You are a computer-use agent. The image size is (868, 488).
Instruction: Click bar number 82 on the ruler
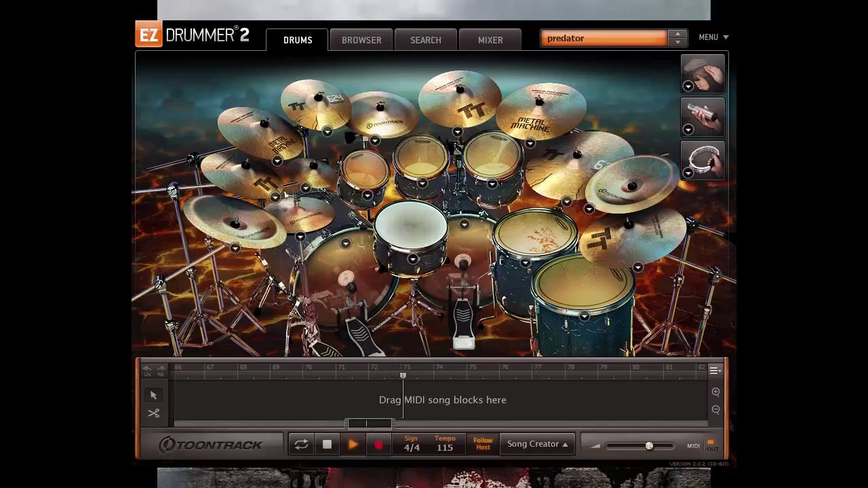[701, 367]
